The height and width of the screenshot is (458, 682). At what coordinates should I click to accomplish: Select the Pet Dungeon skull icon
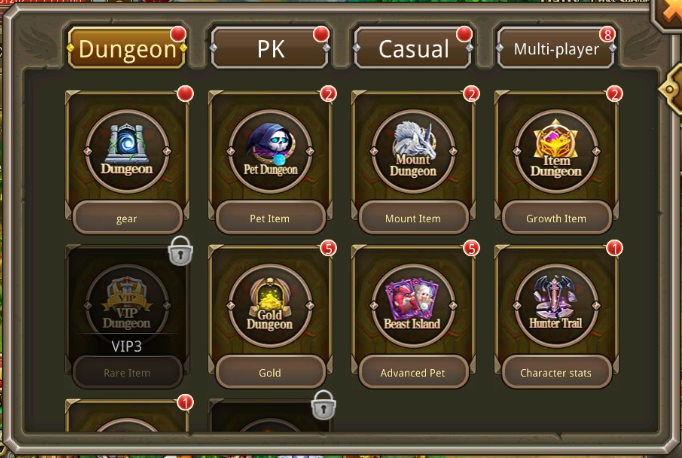point(270,151)
